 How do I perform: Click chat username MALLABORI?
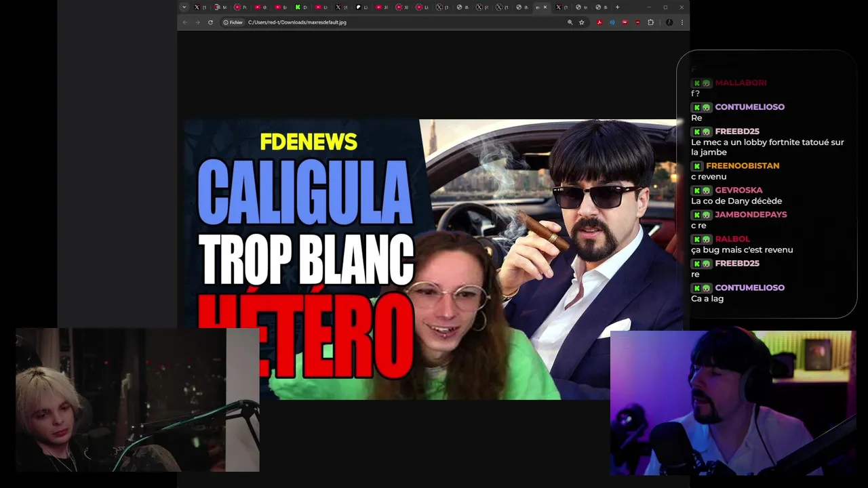[x=741, y=83]
